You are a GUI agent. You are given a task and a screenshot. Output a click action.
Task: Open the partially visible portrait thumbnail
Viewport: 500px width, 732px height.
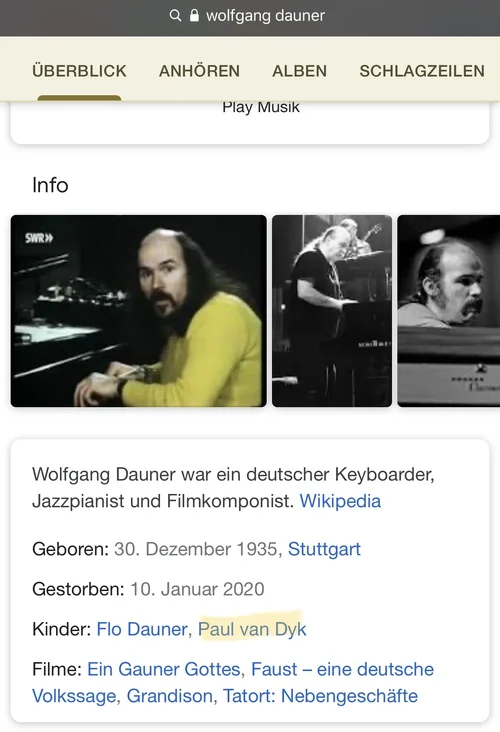[449, 311]
